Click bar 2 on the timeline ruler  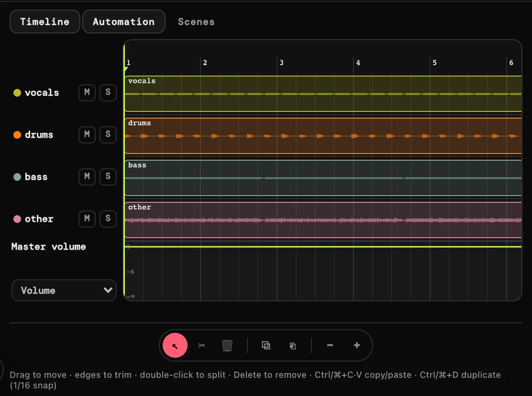[x=205, y=63]
